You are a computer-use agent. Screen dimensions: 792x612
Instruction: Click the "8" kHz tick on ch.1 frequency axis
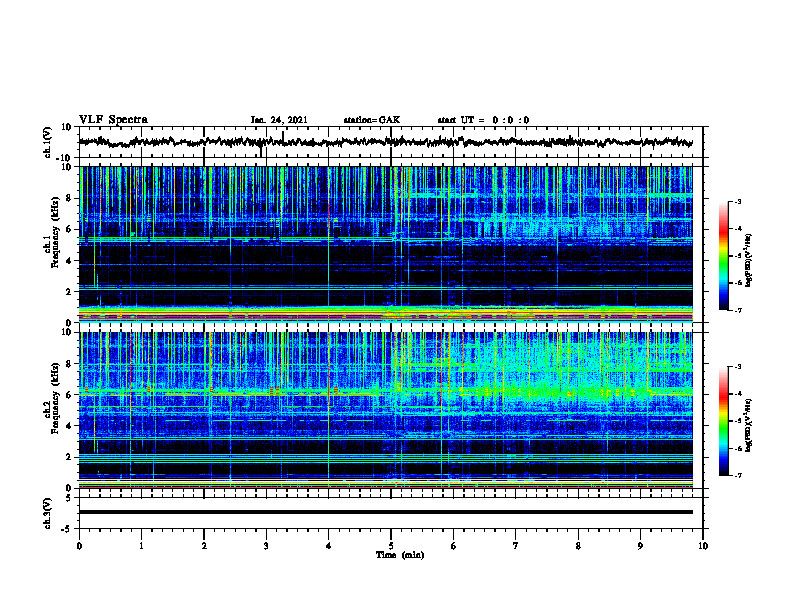[69, 198]
